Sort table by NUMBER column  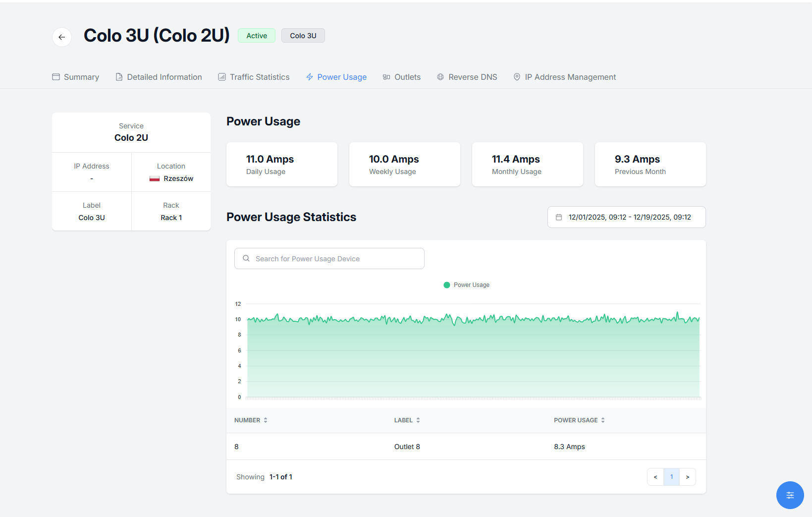[x=251, y=420]
